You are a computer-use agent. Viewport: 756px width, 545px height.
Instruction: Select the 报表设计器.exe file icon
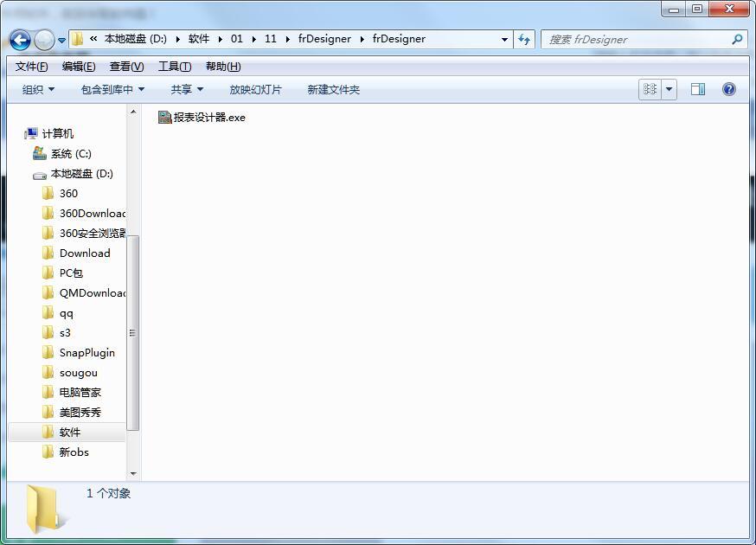click(165, 117)
